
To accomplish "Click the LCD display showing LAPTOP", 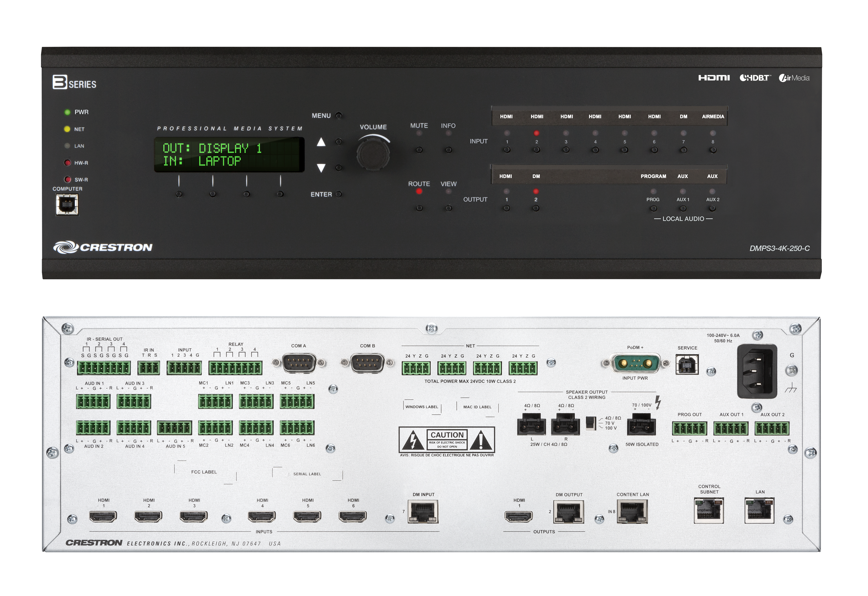I will [x=229, y=155].
